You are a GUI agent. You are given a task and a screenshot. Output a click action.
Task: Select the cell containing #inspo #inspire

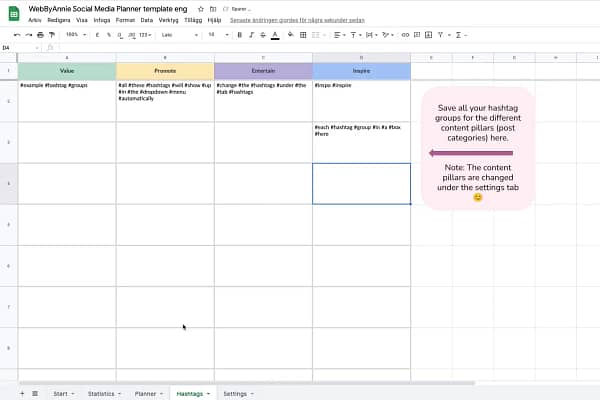pyautogui.click(x=362, y=101)
